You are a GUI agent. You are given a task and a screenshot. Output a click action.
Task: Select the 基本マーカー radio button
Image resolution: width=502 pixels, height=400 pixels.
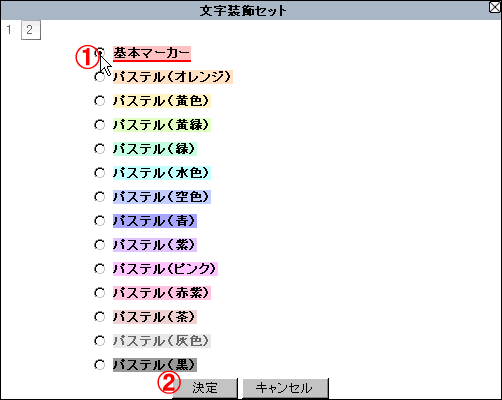(100, 53)
